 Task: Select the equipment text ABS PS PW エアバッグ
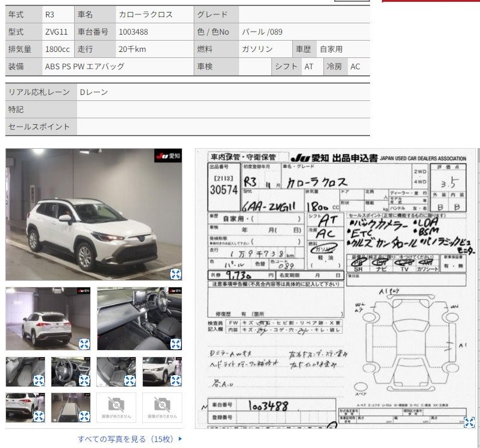click(x=85, y=66)
